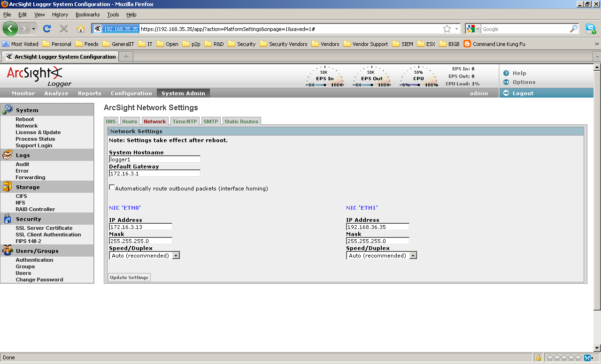Screen dimensions: 601x364
Task: Click the CPU gauge
Action: click(x=419, y=77)
